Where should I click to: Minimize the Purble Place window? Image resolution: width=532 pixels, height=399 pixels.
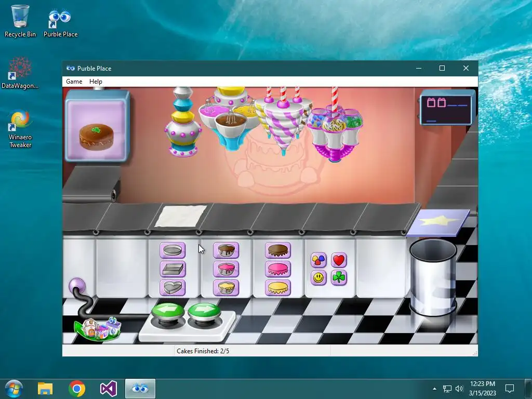pos(419,68)
